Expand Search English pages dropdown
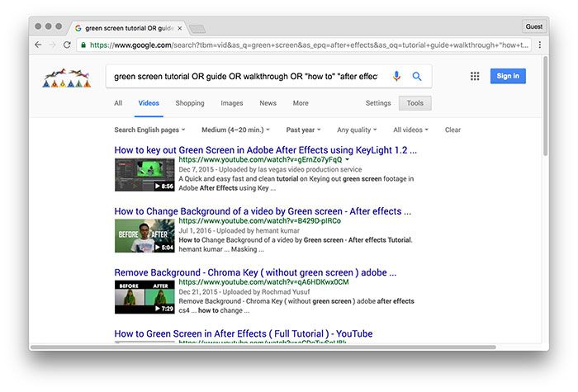This screenshot has width=578, height=392. tap(149, 130)
